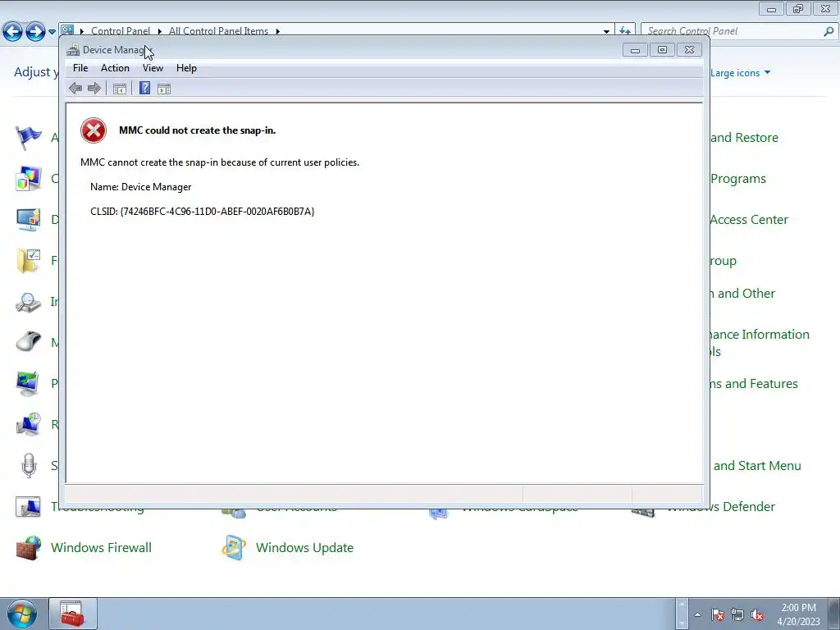The height and width of the screenshot is (630, 840).
Task: Click the Recovery icon
Action: click(x=29, y=425)
